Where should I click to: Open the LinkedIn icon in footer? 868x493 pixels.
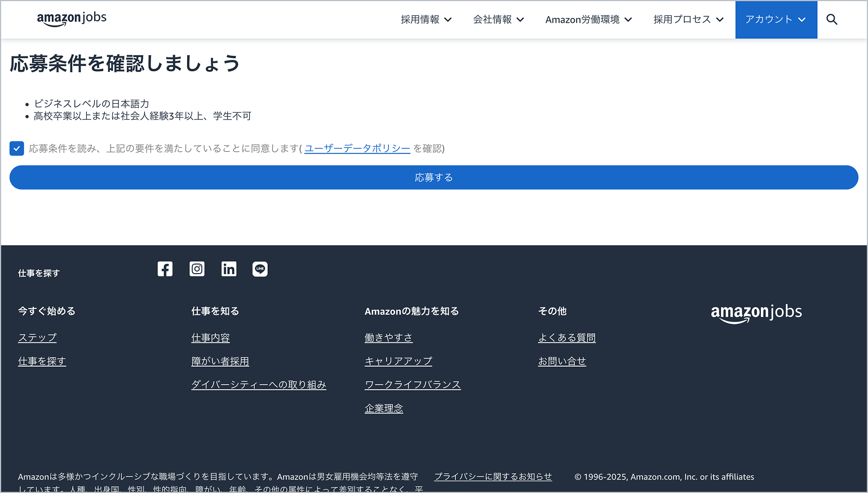[229, 269]
